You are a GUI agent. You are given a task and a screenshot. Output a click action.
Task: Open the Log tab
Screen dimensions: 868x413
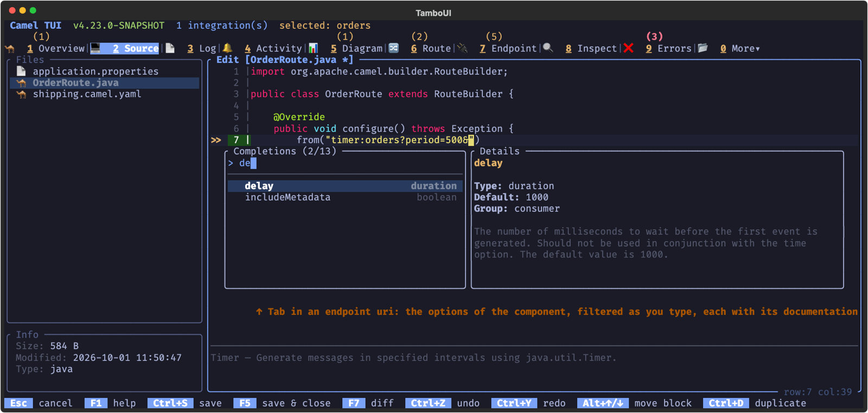pos(202,48)
